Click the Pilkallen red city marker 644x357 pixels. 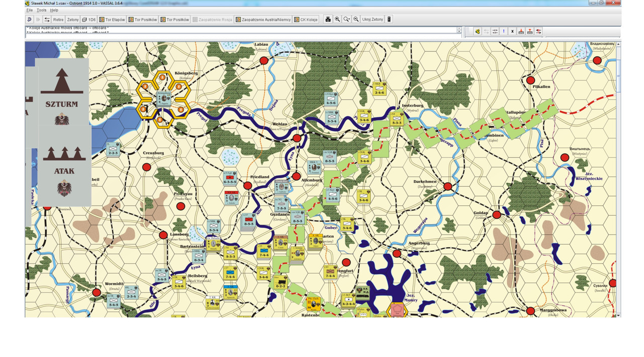coord(530,80)
